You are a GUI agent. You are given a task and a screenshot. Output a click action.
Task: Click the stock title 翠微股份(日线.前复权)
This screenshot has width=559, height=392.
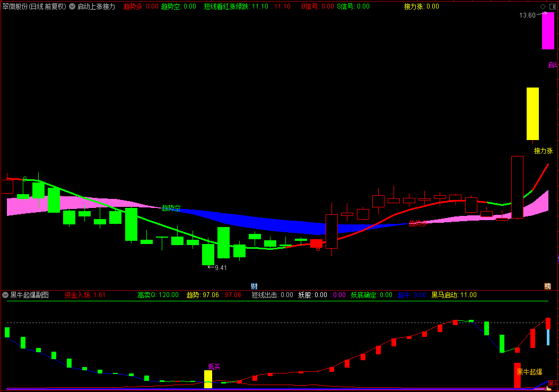coord(34,6)
